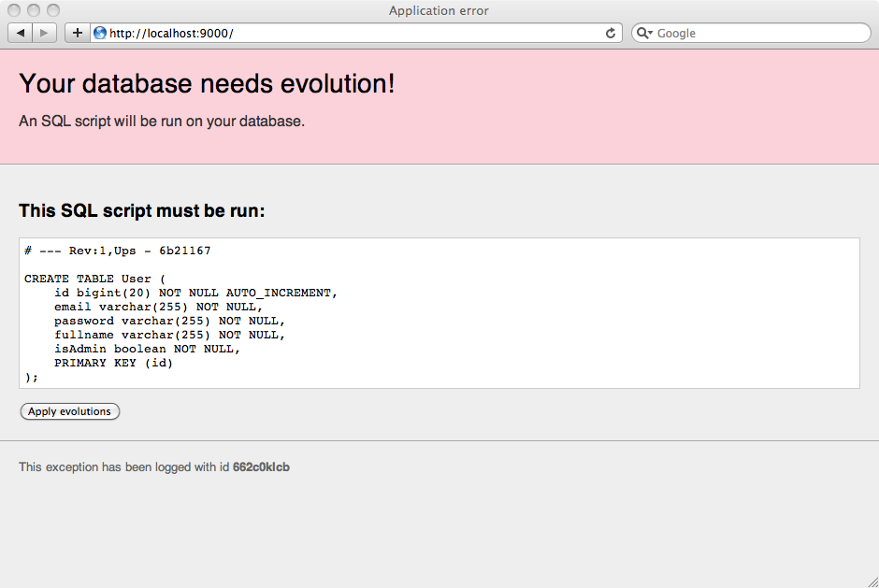The width and height of the screenshot is (879, 588).
Task: Click the exception id 662c0klcb
Action: point(261,466)
